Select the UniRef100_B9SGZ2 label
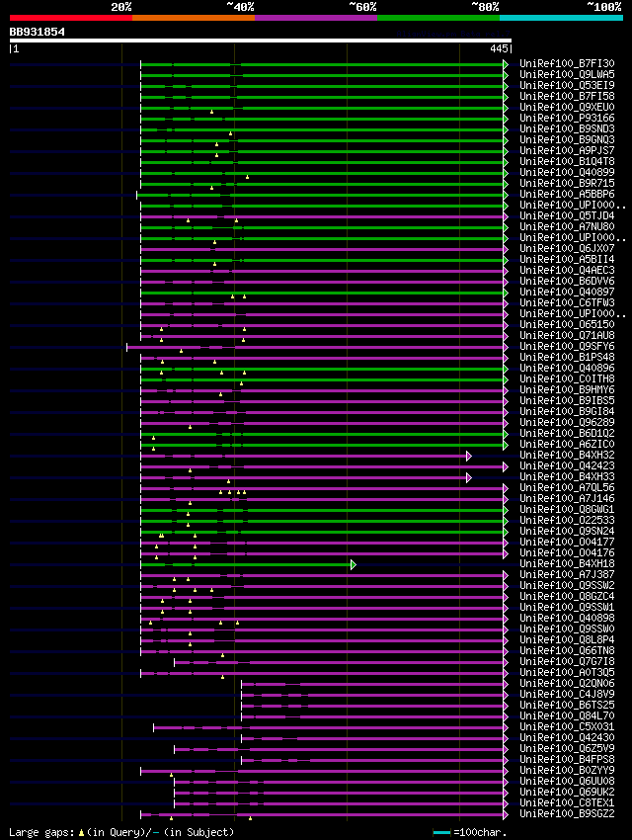This screenshot has width=632, height=840. (567, 813)
